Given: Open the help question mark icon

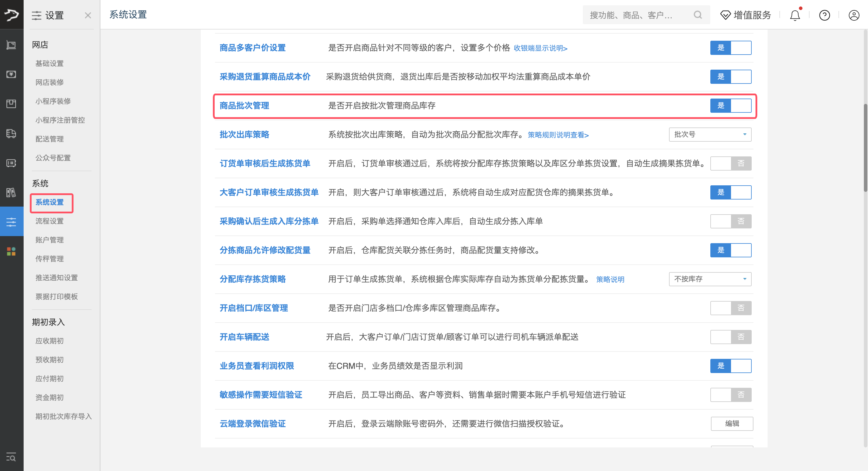Looking at the screenshot, I should point(825,15).
